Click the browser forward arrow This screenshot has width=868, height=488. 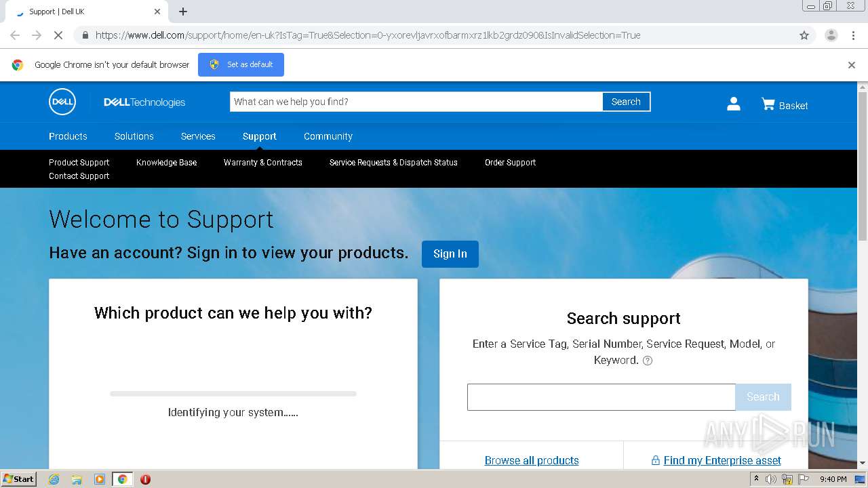(x=37, y=35)
